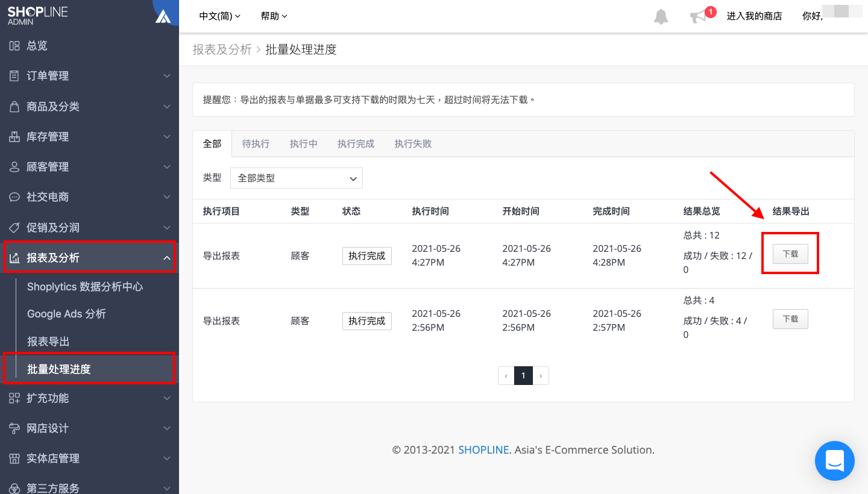Click the 报表及分析 breadcrumb link

pyautogui.click(x=222, y=49)
